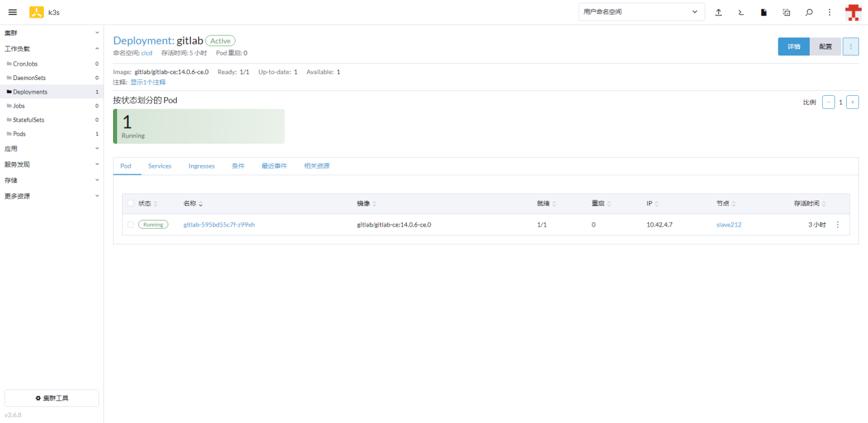The image size is (868, 423).
Task: Select the gitlab-595bd55c7f-z99xh pod checkbox
Action: pyautogui.click(x=131, y=225)
